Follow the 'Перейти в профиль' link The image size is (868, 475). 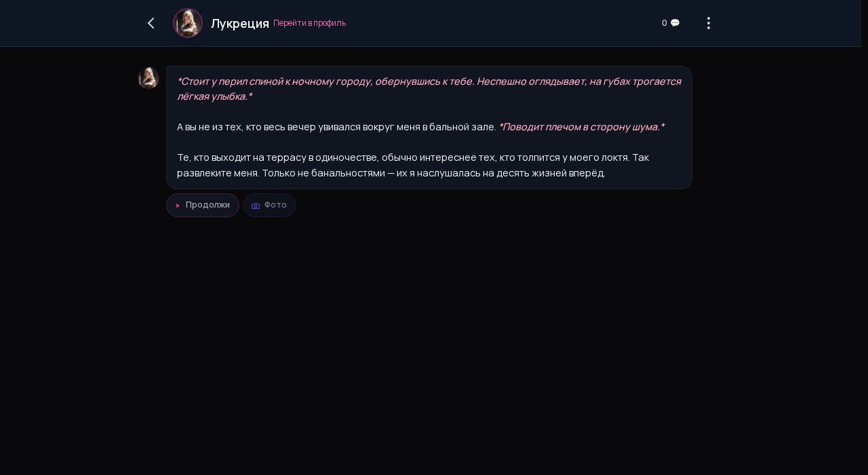point(309,23)
